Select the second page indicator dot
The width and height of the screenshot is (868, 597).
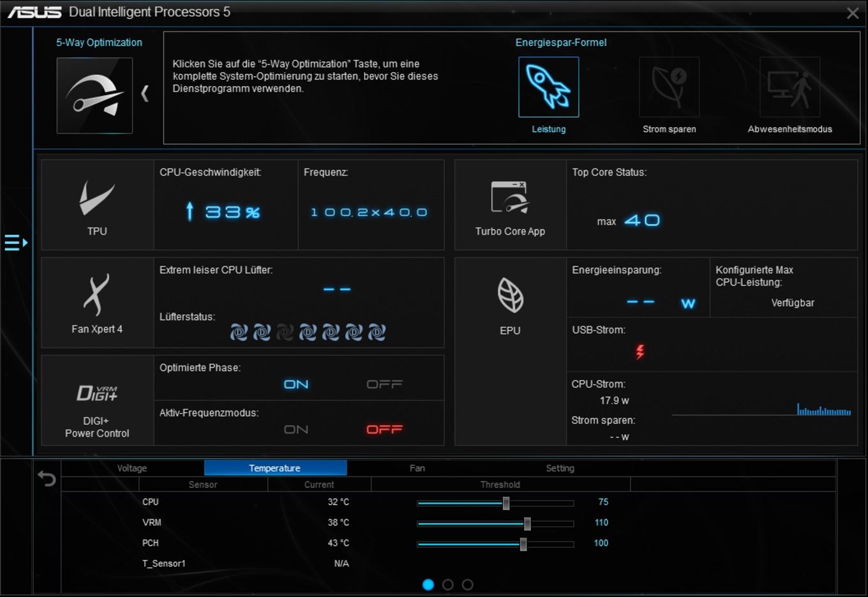tap(448, 584)
